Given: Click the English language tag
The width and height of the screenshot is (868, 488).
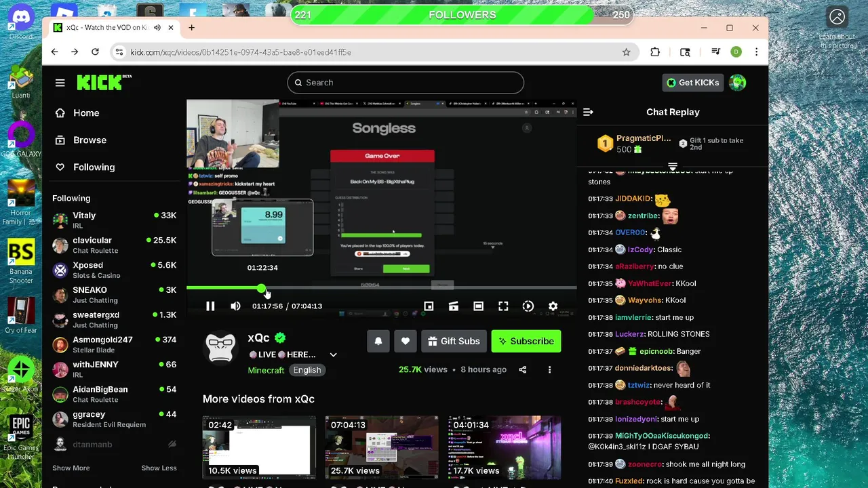Looking at the screenshot, I should (307, 370).
